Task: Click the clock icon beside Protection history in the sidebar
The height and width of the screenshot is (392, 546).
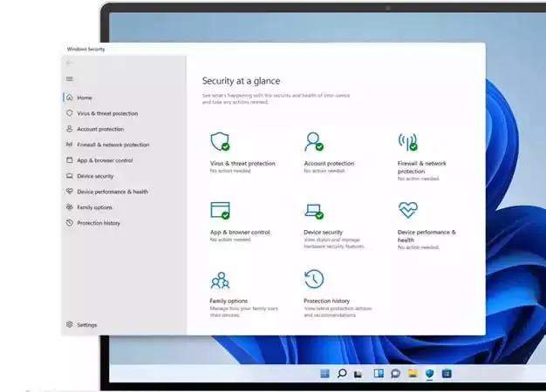Action: pyautogui.click(x=70, y=223)
